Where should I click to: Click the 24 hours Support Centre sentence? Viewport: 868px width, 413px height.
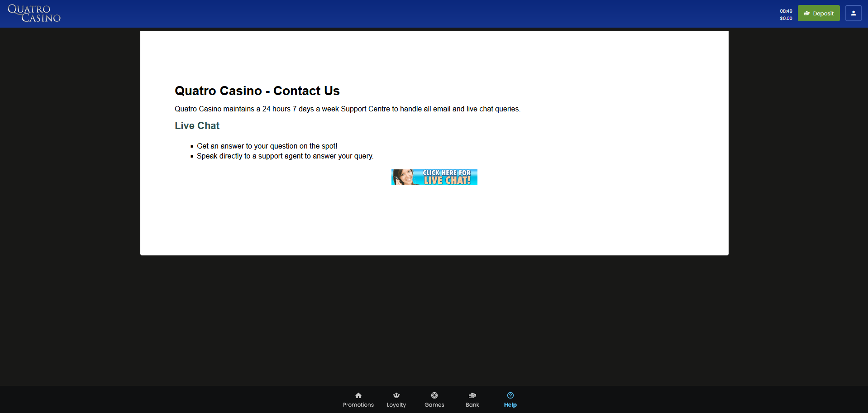348,109
